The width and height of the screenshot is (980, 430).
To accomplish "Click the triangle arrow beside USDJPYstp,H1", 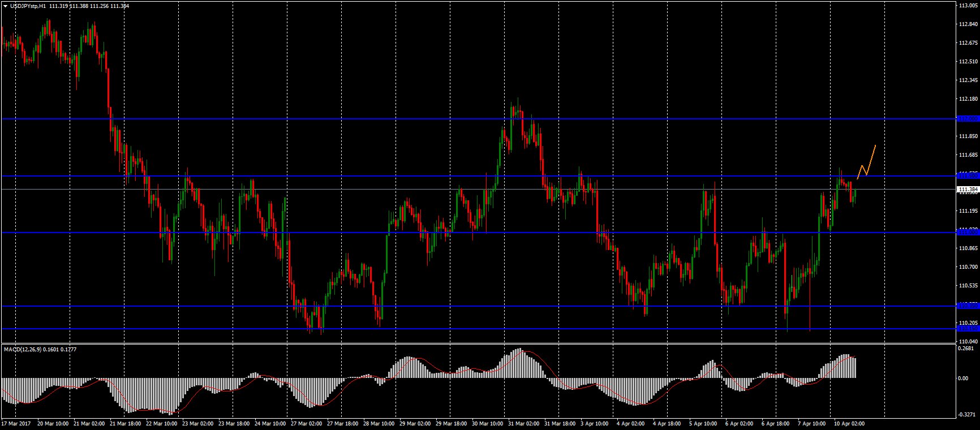I will tap(5, 6).
